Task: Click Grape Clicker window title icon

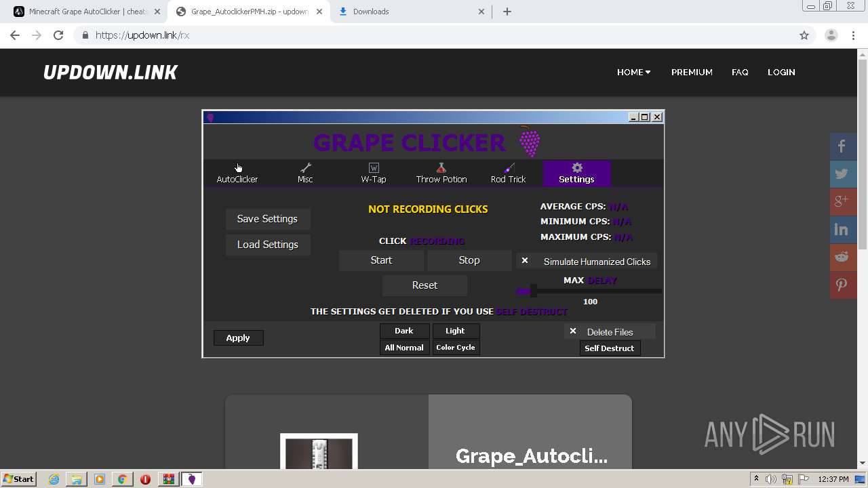Action: coord(210,117)
